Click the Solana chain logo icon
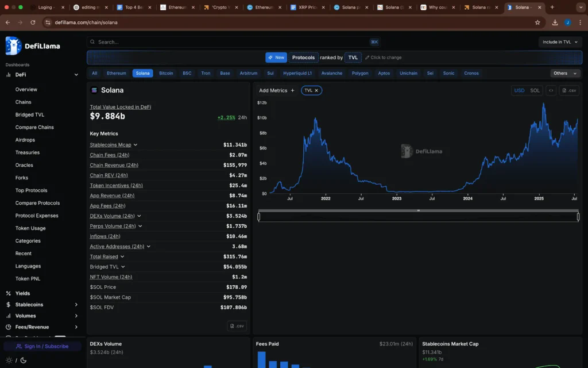The width and height of the screenshot is (588, 368). (94, 90)
